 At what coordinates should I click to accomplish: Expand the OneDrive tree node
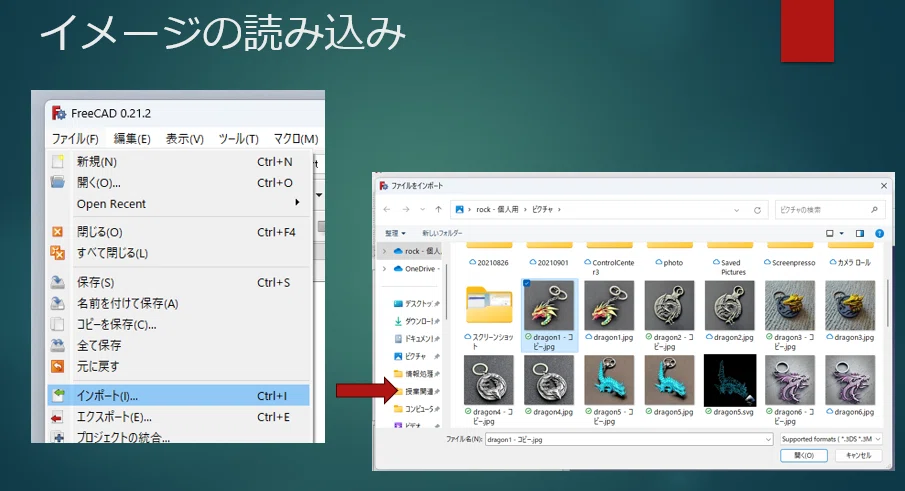[x=384, y=269]
